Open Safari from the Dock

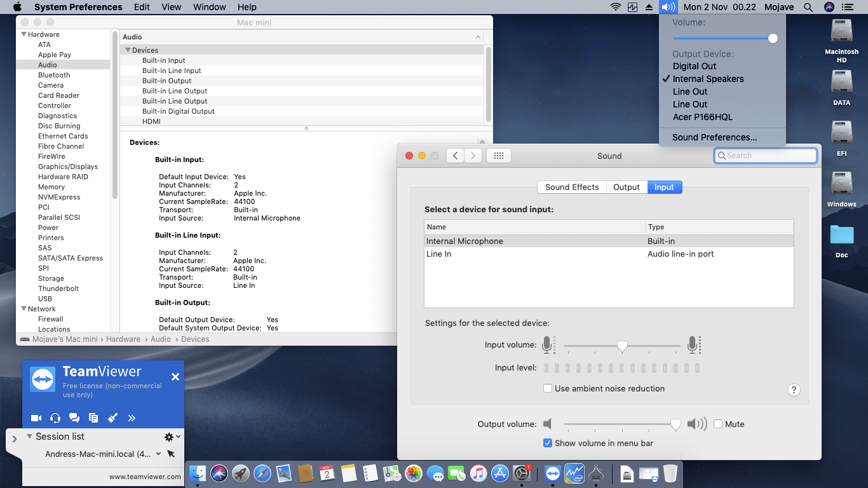pos(262,473)
